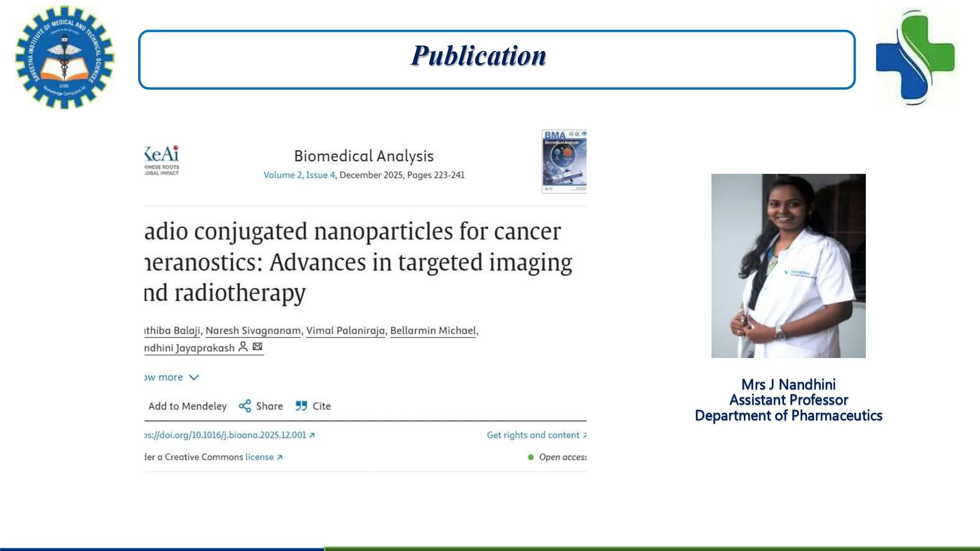Click the Publication title banner
Viewport: 980px width, 551px height.
click(x=496, y=59)
